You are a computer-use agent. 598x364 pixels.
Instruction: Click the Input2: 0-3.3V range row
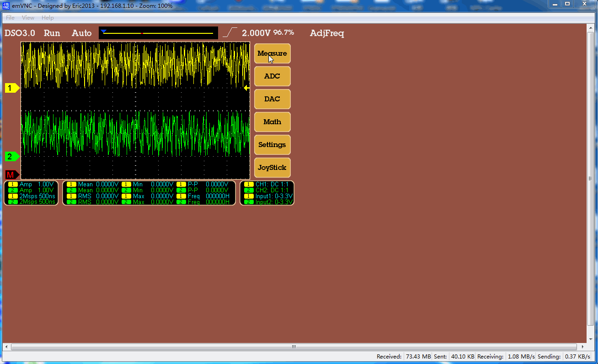click(268, 202)
